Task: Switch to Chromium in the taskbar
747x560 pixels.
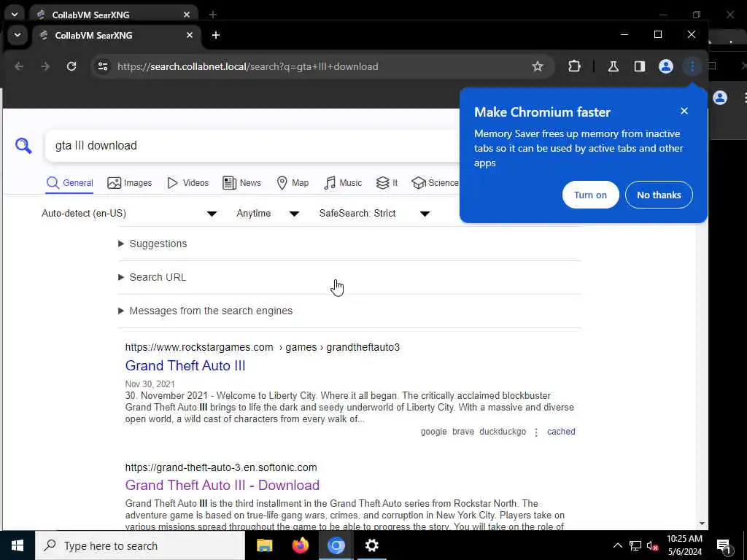Action: pyautogui.click(x=336, y=545)
